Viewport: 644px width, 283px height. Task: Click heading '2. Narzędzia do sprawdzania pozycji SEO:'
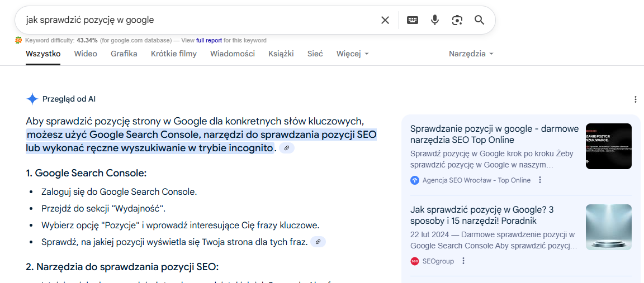[x=122, y=267]
